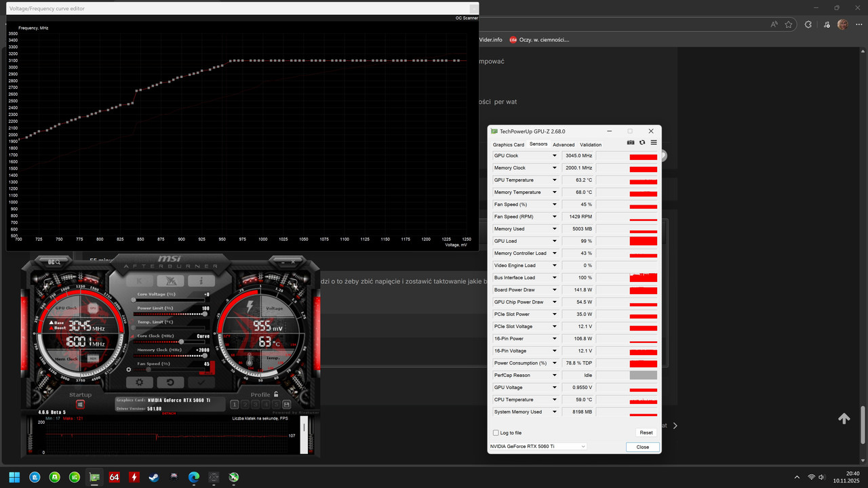
Task: Click OC Scanner in curve editor
Action: [x=467, y=18]
